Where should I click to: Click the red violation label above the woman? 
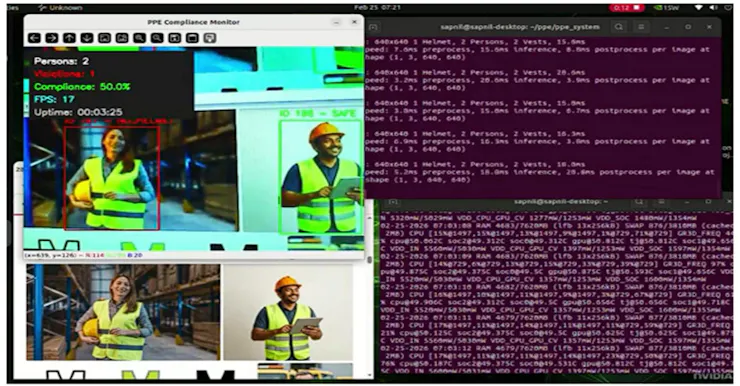coord(118,122)
